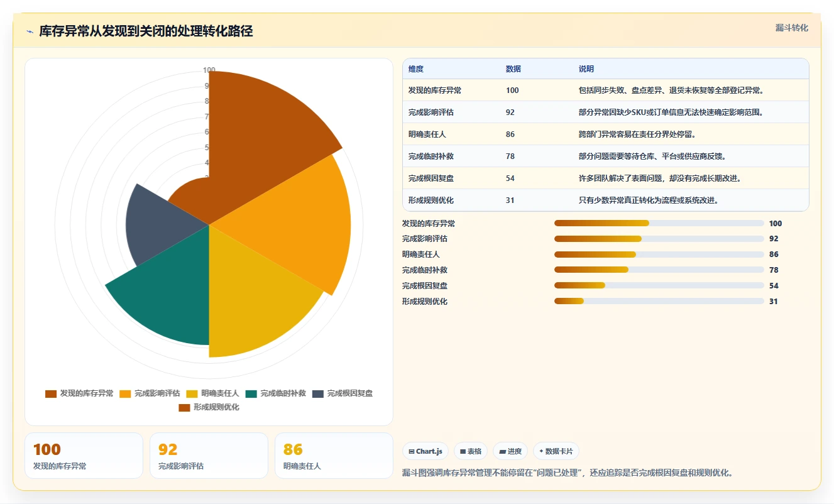
Task: Open the data card showing 86
Action: 334,456
